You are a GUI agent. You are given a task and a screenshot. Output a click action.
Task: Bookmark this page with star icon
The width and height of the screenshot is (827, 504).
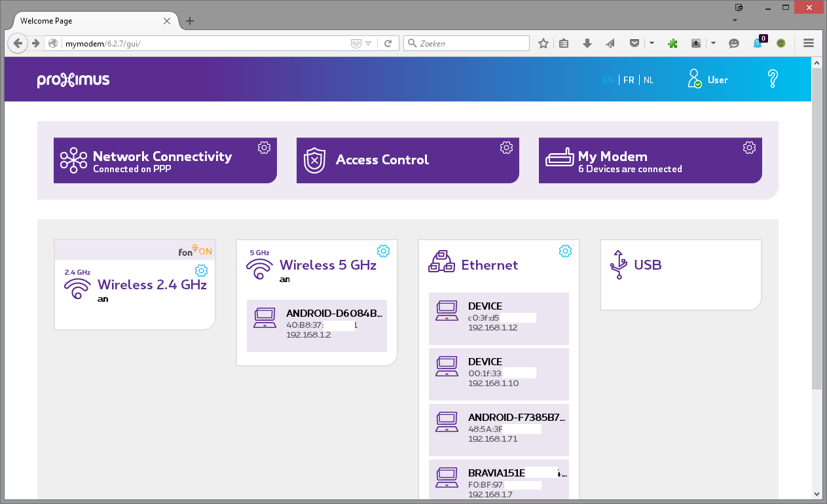[x=543, y=44]
